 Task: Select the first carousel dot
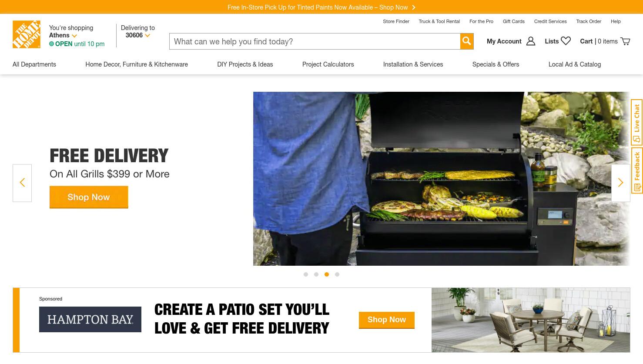(x=306, y=274)
